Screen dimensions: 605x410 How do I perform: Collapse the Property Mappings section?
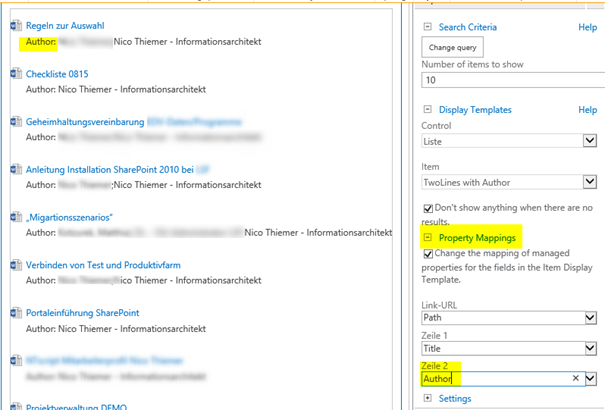(428, 238)
